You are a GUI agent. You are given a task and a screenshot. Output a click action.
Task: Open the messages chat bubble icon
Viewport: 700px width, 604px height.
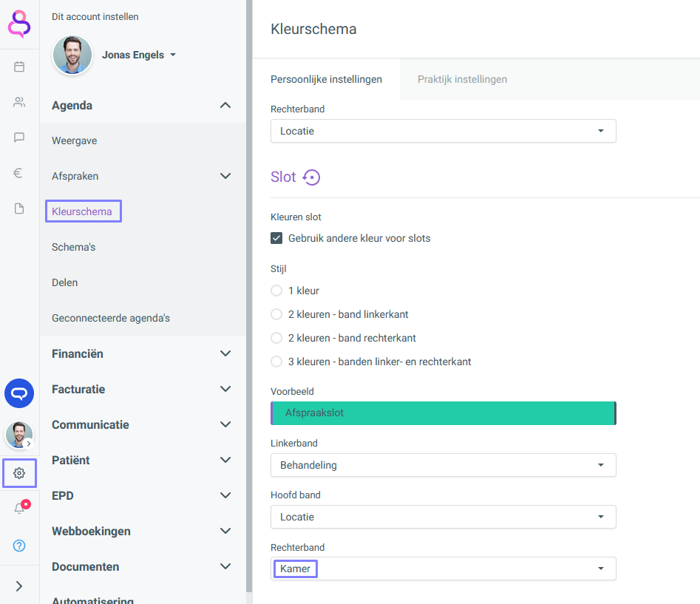(19, 138)
